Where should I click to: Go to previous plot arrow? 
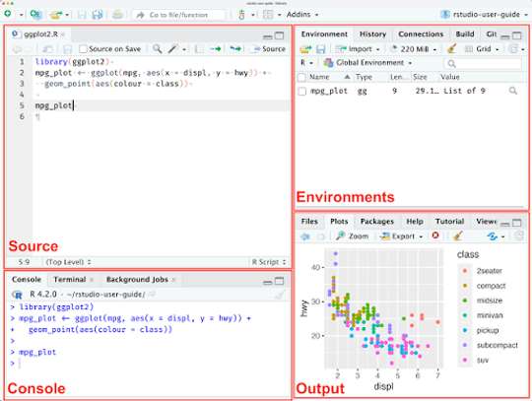(305, 236)
